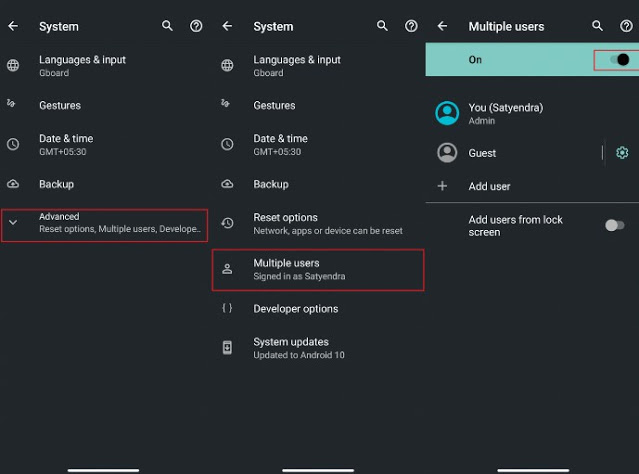Search from the Multiple users screen header
Viewport: 639px width, 474px height.
pos(597,26)
